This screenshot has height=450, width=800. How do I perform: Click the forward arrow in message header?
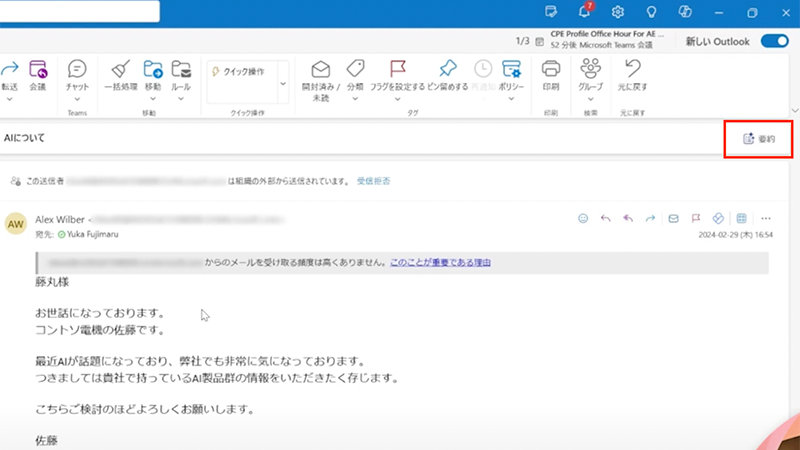pos(650,218)
